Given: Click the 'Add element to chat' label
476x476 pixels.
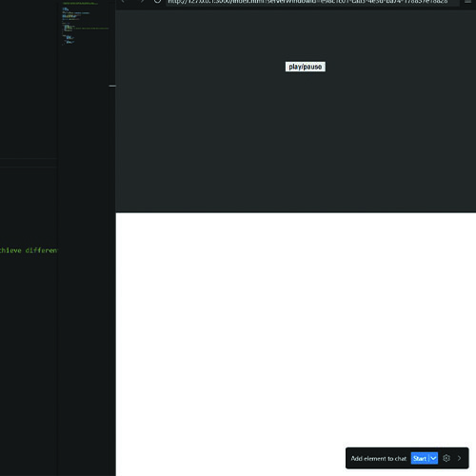Looking at the screenshot, I should (x=378, y=458).
